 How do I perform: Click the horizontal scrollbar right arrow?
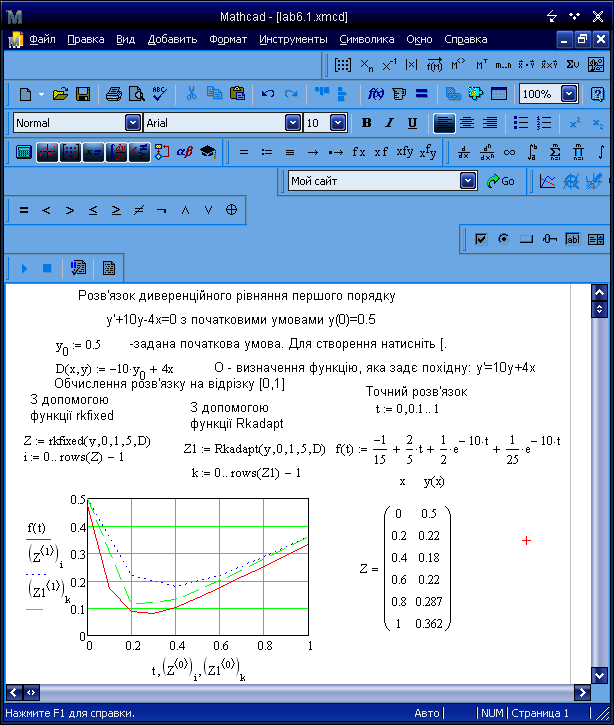pyautogui.click(x=582, y=692)
